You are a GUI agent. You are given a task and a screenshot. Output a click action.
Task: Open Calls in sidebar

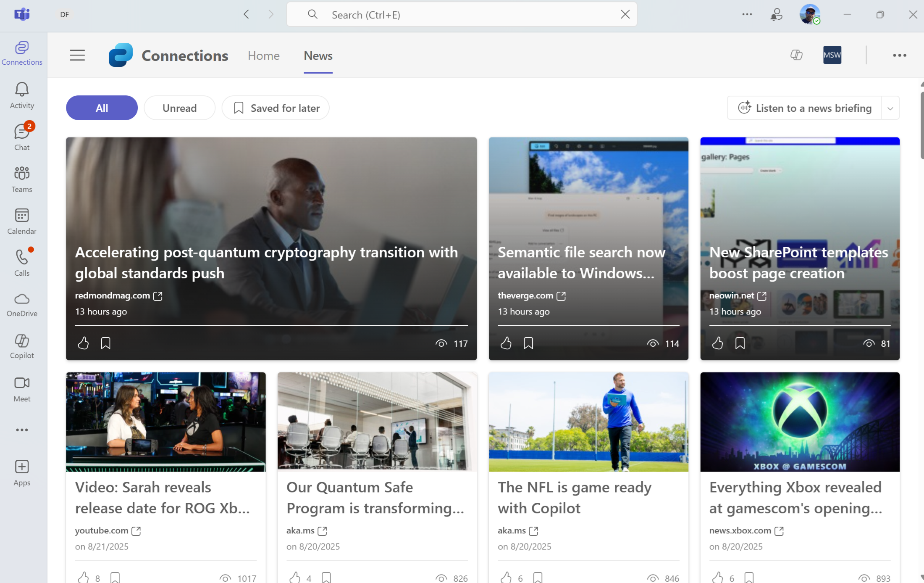pos(22,262)
